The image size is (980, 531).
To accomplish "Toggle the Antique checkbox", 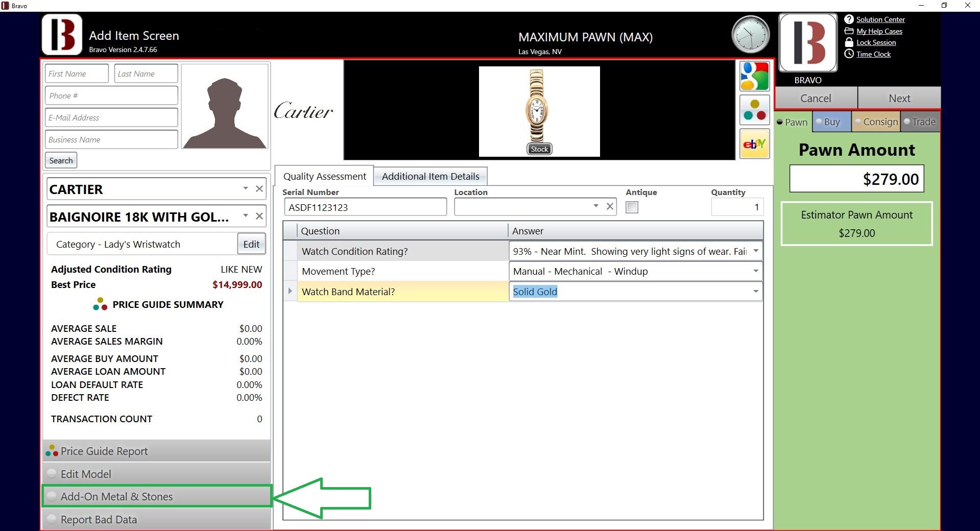I will (632, 207).
